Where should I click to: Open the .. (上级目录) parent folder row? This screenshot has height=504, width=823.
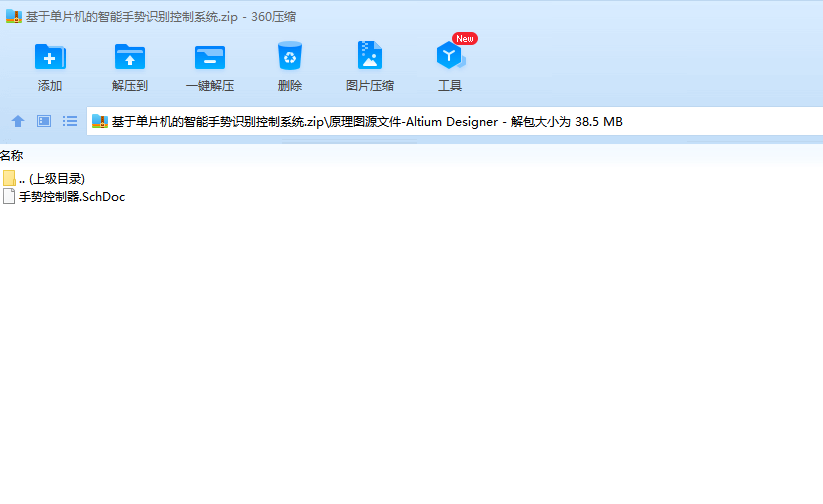(44, 178)
